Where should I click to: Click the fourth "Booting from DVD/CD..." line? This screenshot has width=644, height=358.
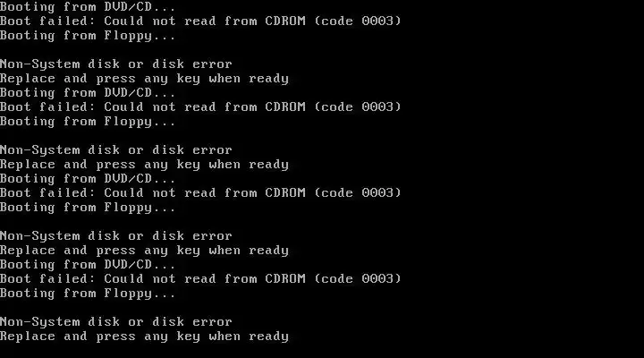click(88, 264)
